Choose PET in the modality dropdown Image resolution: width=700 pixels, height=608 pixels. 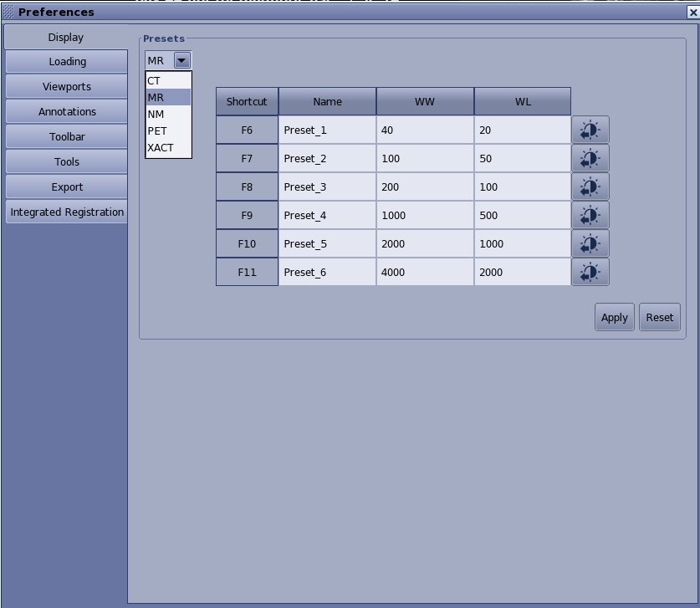(x=157, y=131)
